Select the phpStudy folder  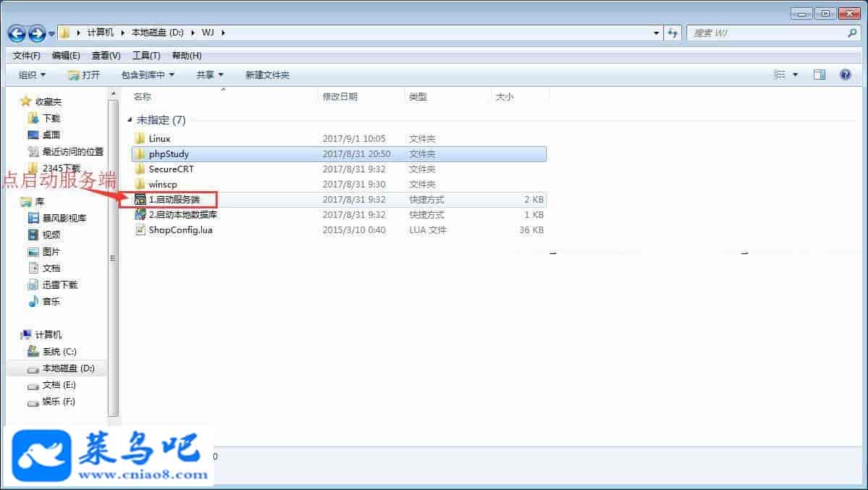pyautogui.click(x=339, y=153)
